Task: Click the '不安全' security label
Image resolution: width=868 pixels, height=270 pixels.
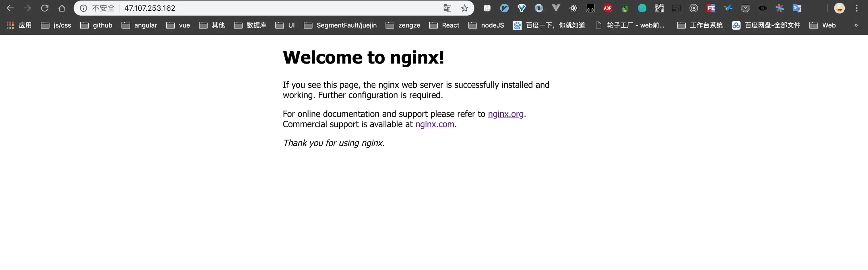Action: click(103, 8)
